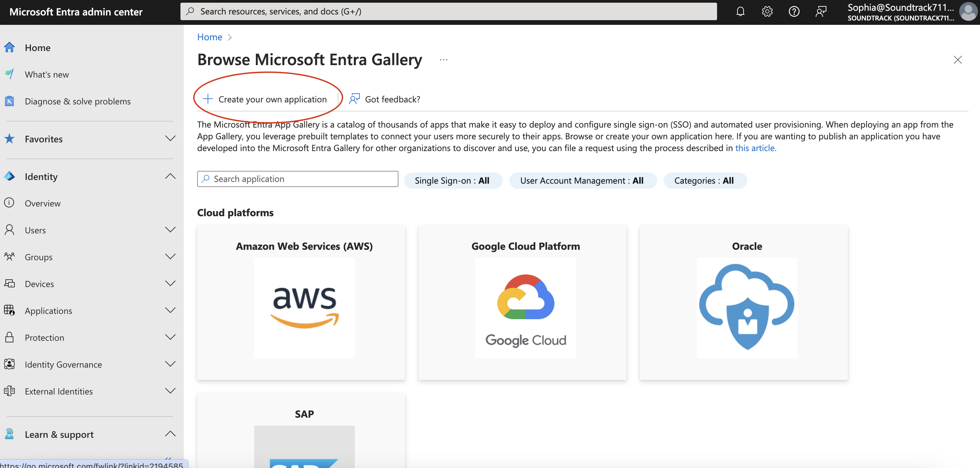The image size is (980, 468).
Task: Click the feedback icon in top bar
Action: (x=821, y=11)
